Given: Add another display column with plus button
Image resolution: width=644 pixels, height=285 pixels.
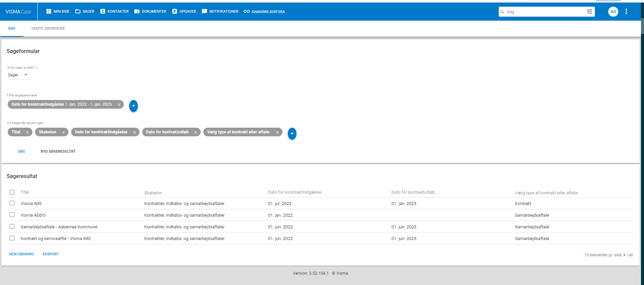Looking at the screenshot, I should pos(292,134).
